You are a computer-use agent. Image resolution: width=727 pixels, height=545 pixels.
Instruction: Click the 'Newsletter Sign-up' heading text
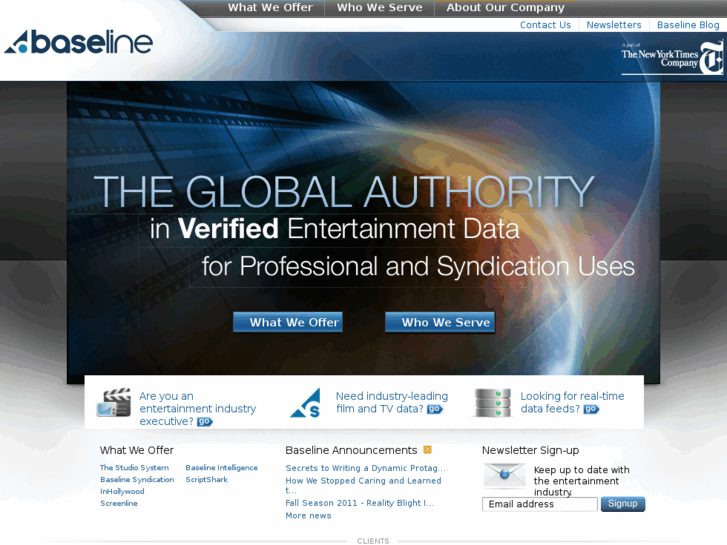tap(530, 450)
